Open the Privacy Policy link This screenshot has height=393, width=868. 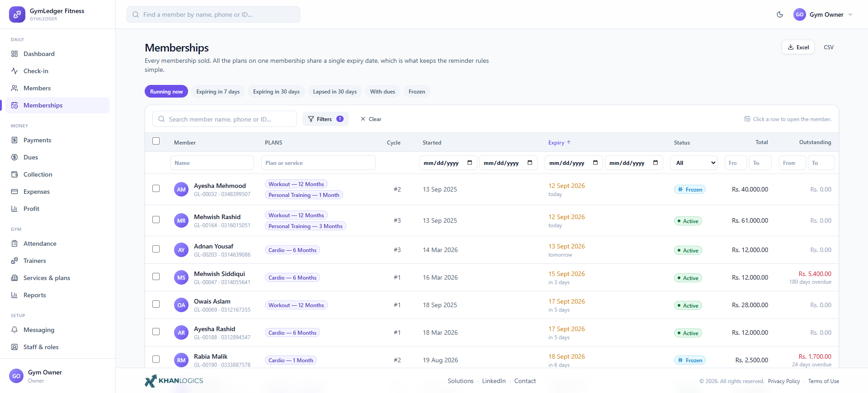(784, 381)
